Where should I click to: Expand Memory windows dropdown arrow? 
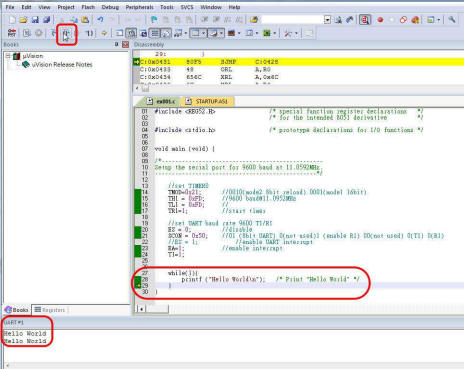pos(203,33)
